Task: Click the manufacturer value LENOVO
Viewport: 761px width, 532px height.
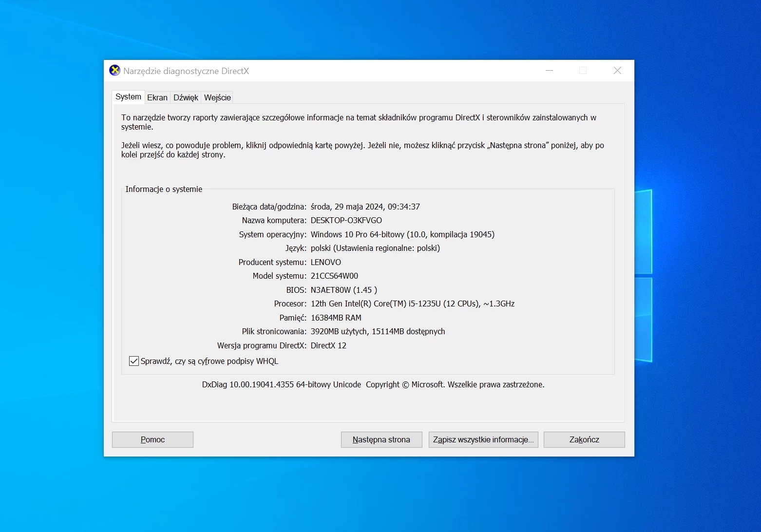Action: [326, 262]
